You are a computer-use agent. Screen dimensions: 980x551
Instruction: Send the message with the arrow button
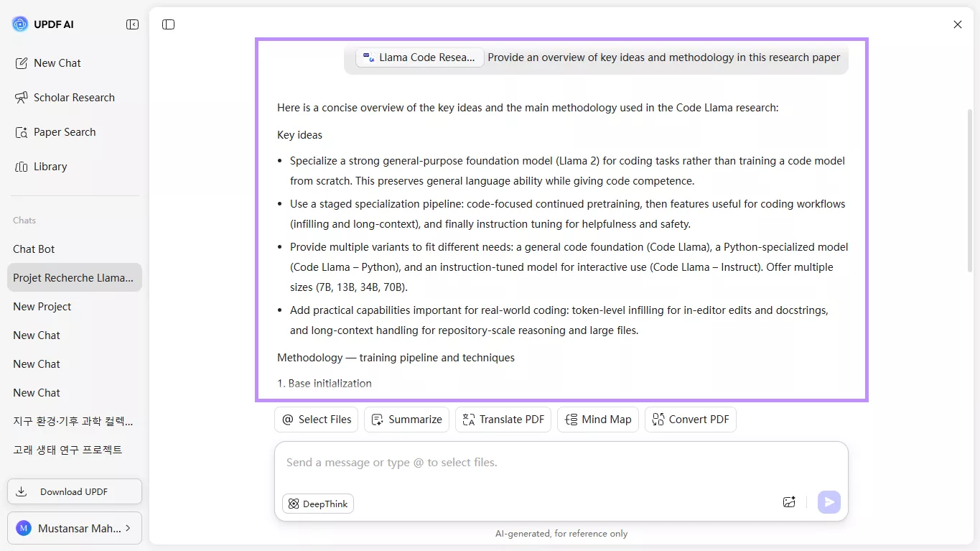click(829, 502)
